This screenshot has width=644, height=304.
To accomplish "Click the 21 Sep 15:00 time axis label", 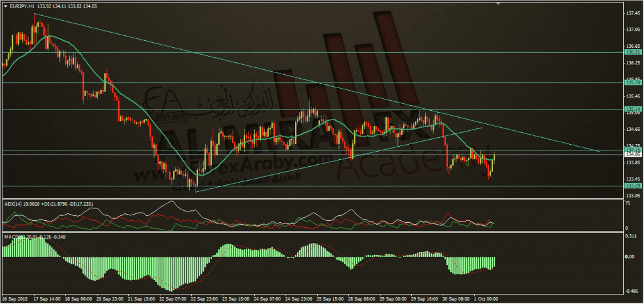I will point(140,299).
